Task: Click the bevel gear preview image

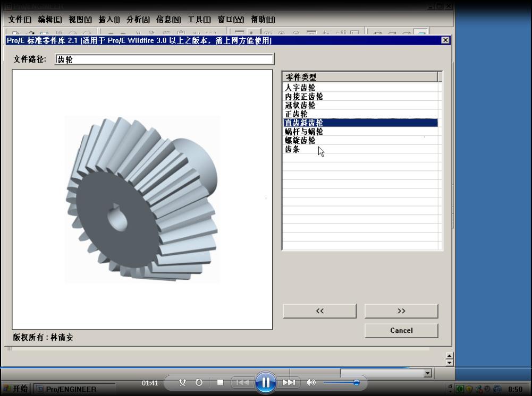Action: pos(142,199)
